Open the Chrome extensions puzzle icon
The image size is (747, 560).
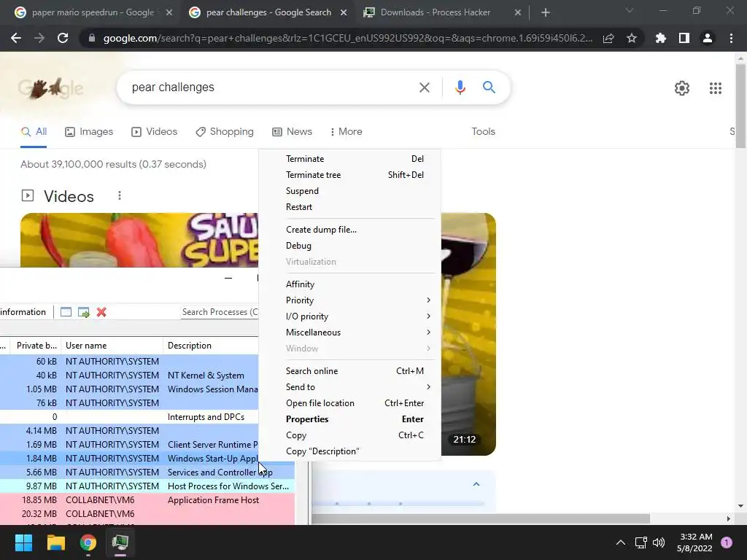661,38
